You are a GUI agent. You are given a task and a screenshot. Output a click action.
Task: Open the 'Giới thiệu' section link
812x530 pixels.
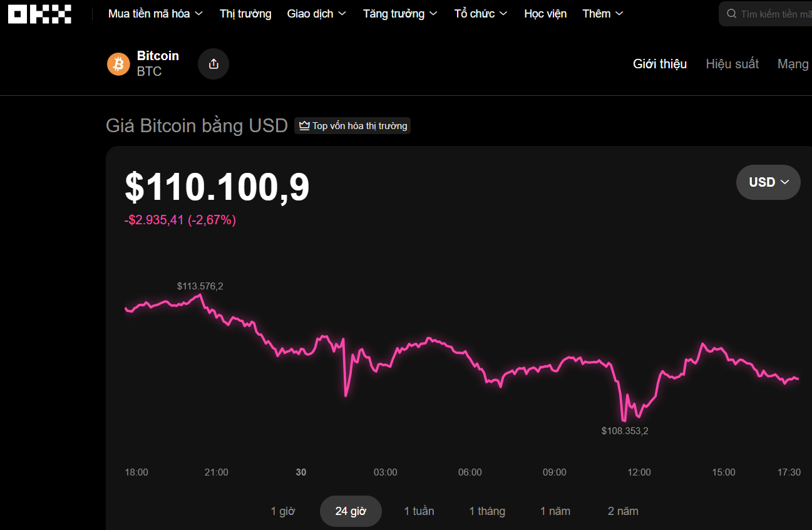[659, 63]
